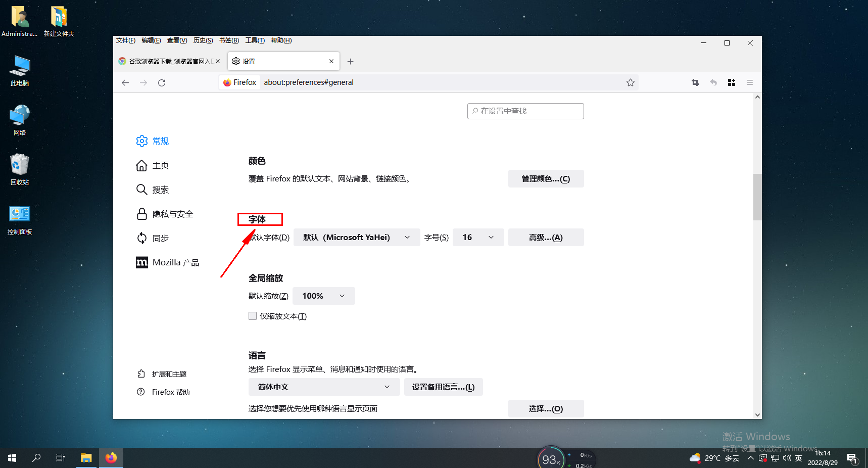Open a new tab with plus button
Viewport: 868px width, 468px height.
pyautogui.click(x=351, y=61)
